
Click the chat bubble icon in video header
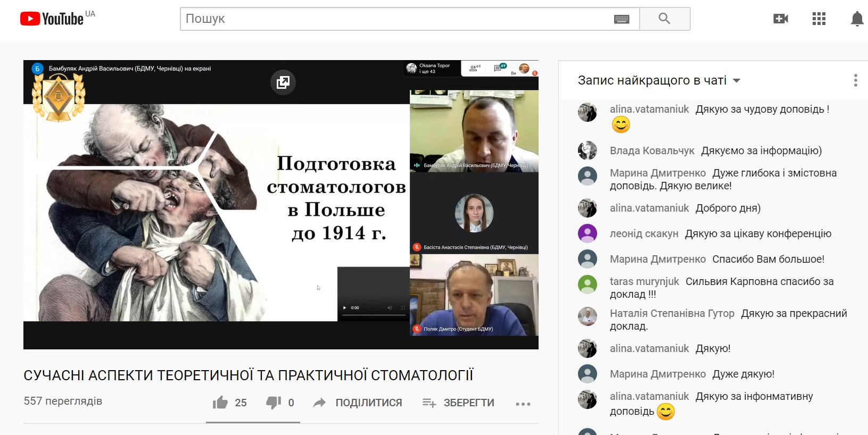pyautogui.click(x=500, y=68)
